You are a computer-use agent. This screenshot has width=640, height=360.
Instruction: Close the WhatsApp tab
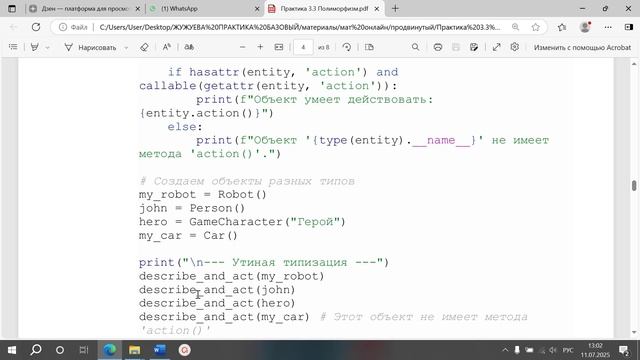(257, 9)
